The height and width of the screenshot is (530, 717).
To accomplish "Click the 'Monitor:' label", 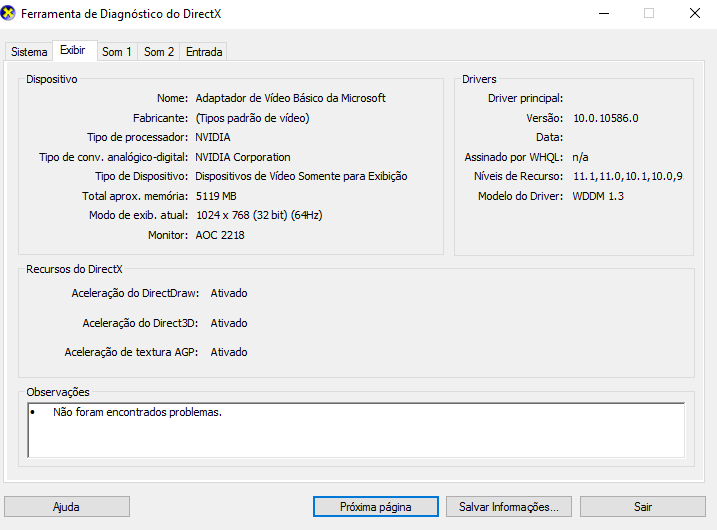I will (x=168, y=235).
